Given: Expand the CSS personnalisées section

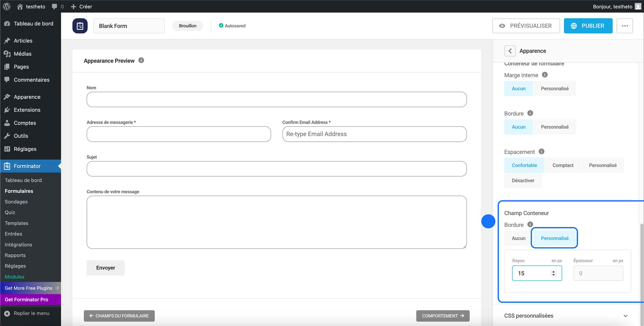Looking at the screenshot, I should 625,316.
